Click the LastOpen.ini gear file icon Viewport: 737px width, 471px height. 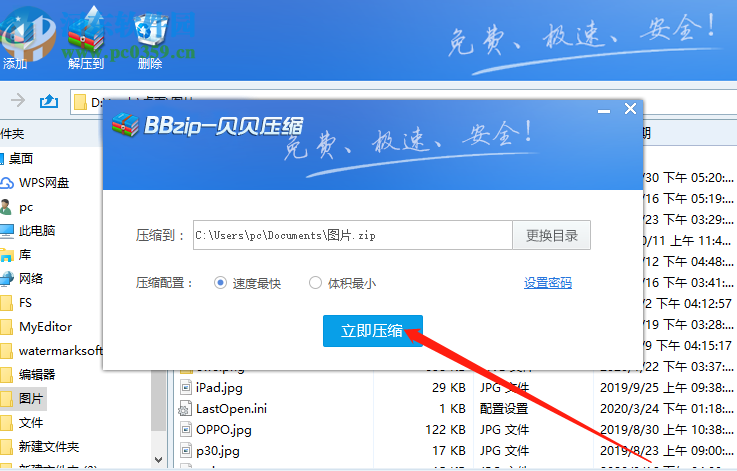click(x=185, y=409)
